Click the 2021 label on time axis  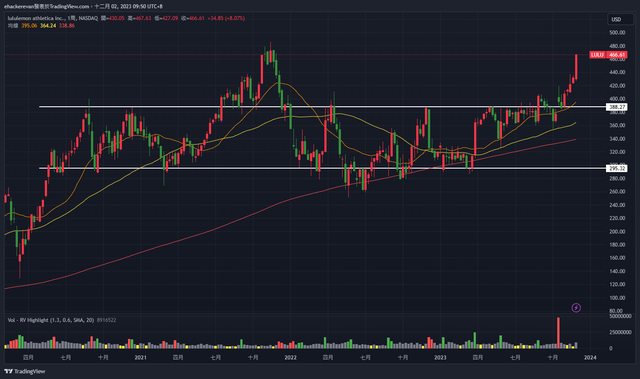click(x=140, y=357)
